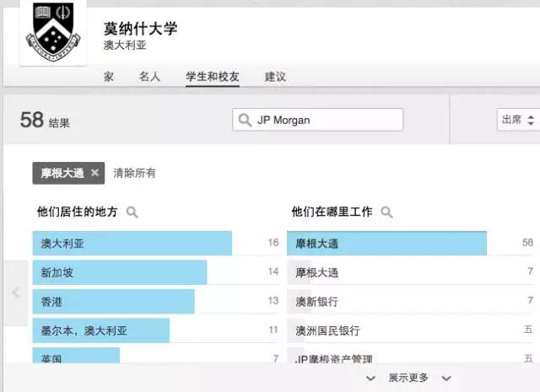Open the 家 tab
Screen dimensions: 540x392
[109, 77]
